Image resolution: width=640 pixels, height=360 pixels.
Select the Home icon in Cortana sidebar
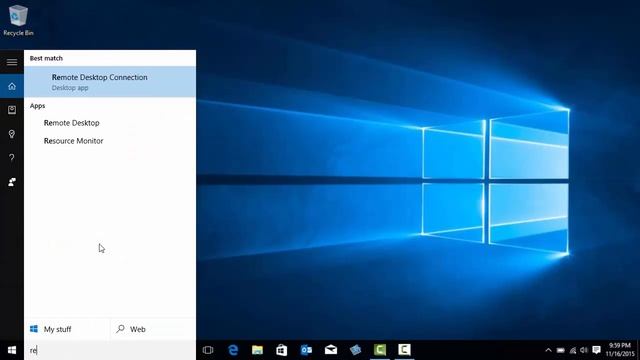coord(12,86)
